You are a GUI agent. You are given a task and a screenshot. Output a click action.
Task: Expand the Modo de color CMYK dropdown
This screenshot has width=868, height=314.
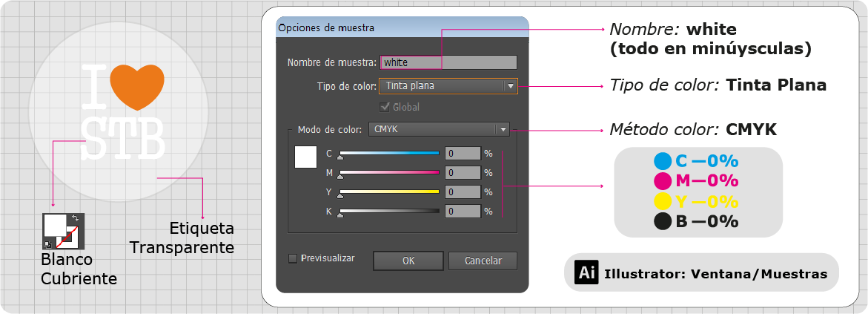439,129
